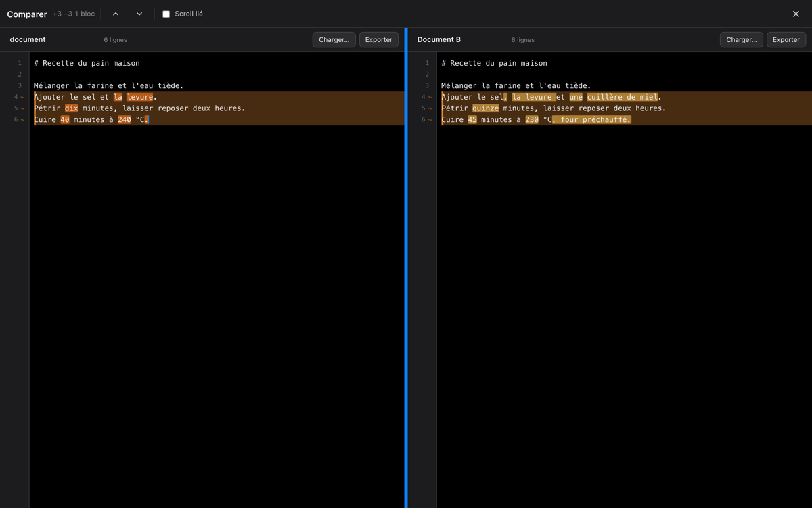The image size is (812, 508).
Task: Click highlighted 'cuillère de miel' in Document B
Action: (622, 97)
